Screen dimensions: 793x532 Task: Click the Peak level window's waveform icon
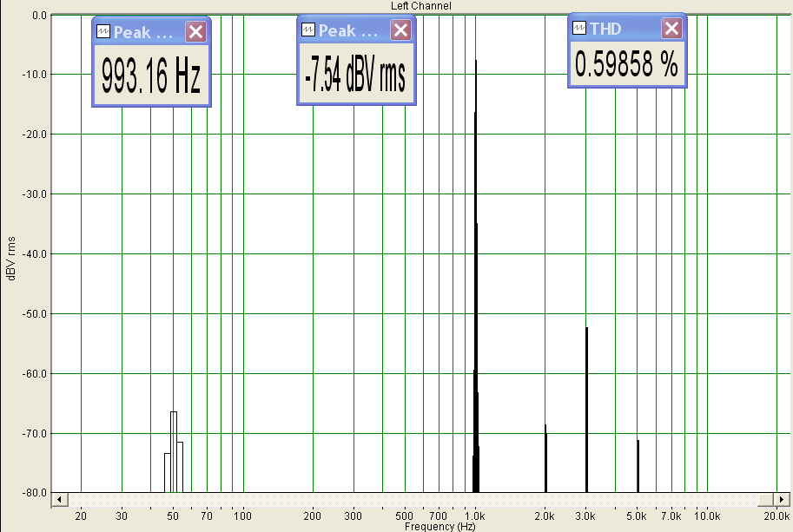point(308,30)
